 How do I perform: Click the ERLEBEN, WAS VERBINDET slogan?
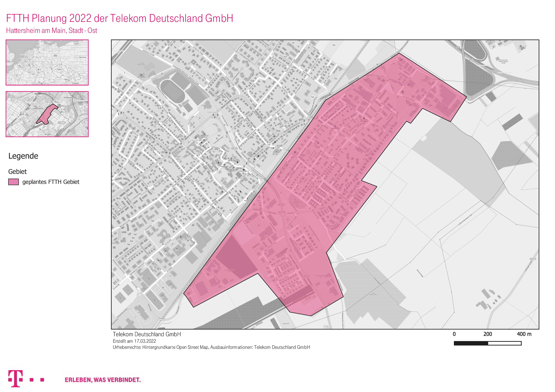point(103,380)
